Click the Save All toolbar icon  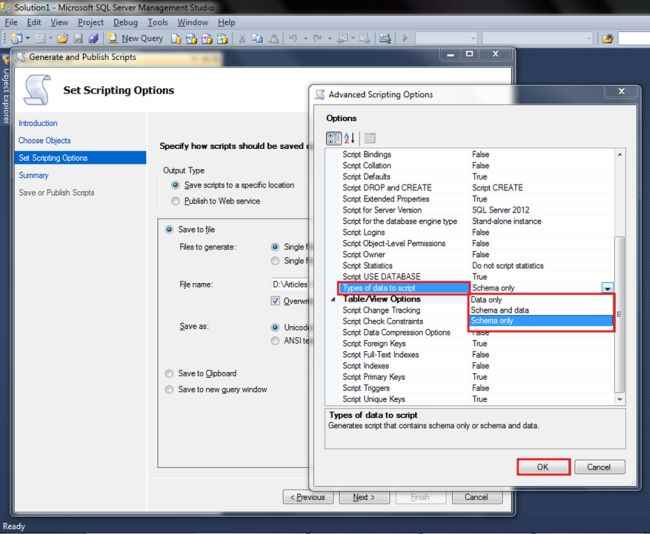point(93,39)
